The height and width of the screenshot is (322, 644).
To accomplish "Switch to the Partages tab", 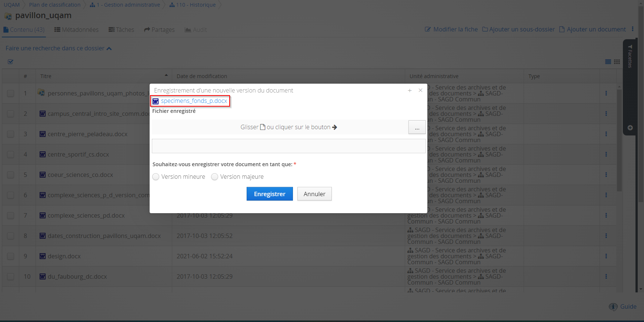I will coord(159,30).
